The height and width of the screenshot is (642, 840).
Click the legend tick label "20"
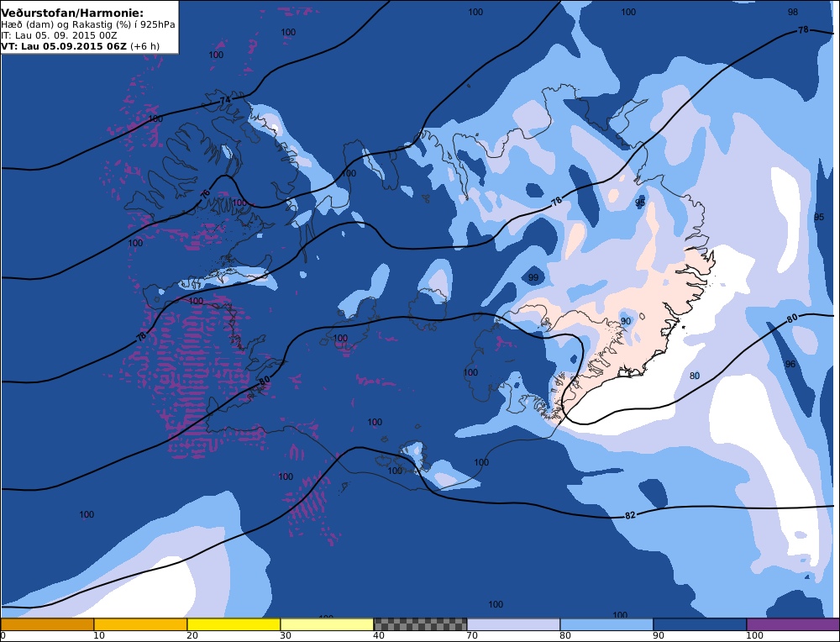[192, 635]
